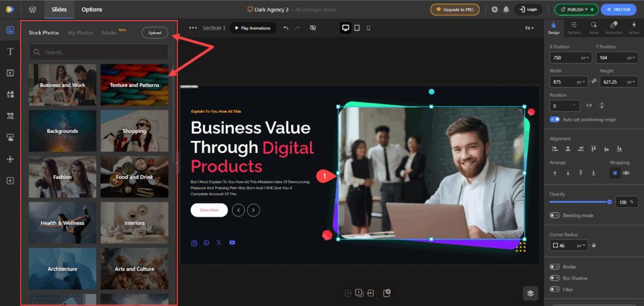
Task: Open notifications bell
Action: point(506,9)
